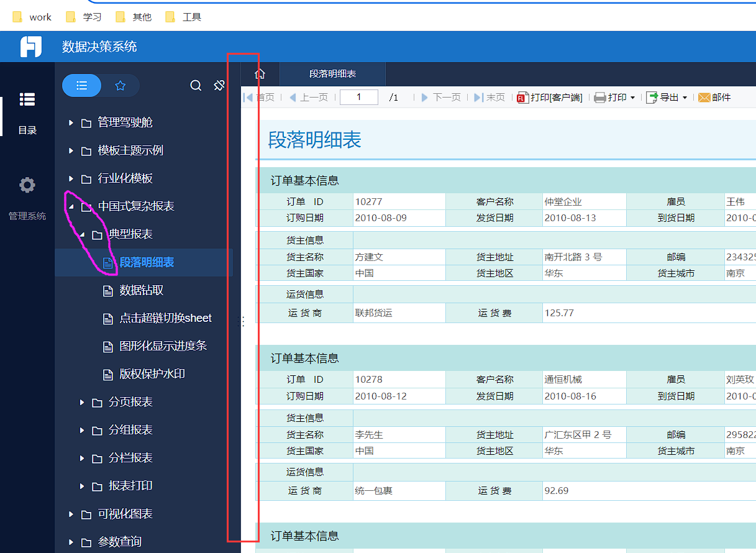The width and height of the screenshot is (756, 553).
Task: Click 打印[客户端] toolbar icon
Action: tap(523, 98)
